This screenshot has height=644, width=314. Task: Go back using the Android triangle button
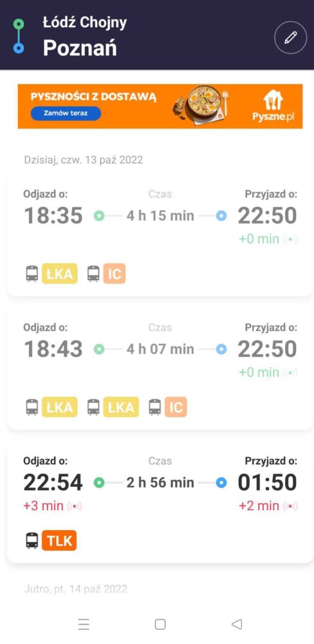(237, 624)
